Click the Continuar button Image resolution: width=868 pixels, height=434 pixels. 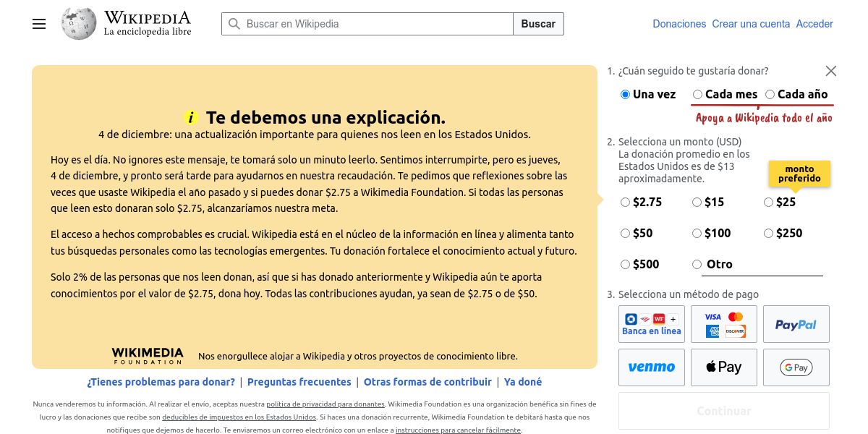coord(724,411)
